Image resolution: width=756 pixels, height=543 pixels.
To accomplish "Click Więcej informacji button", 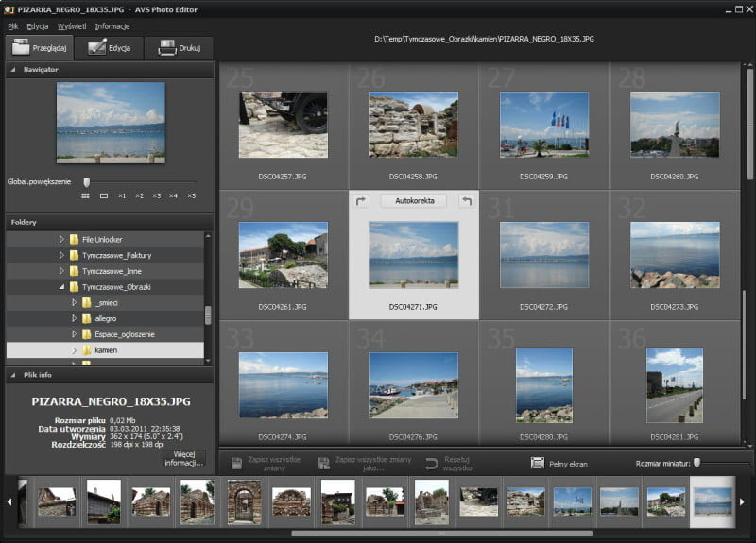I will pos(183,459).
